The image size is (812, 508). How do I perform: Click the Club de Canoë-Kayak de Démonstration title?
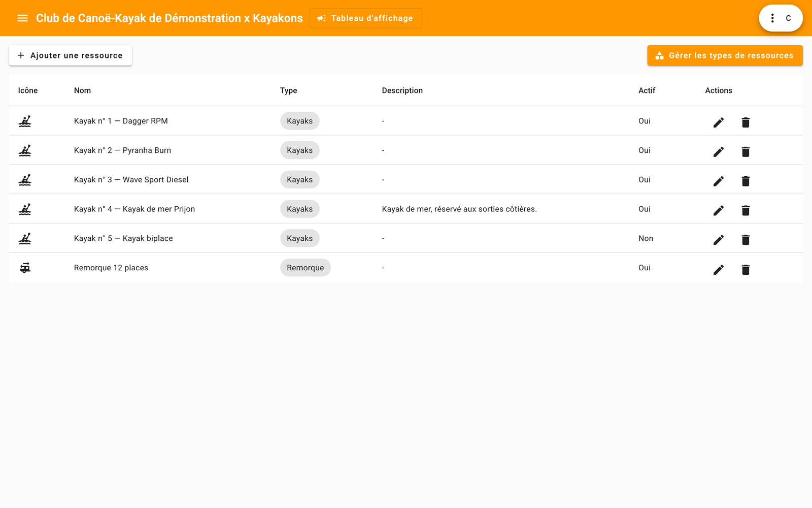pos(170,18)
